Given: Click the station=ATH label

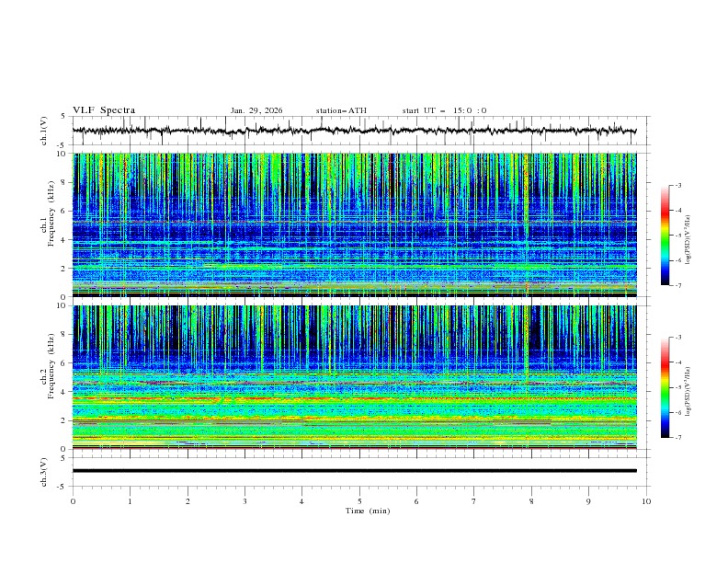Looking at the screenshot, I should click(x=341, y=110).
